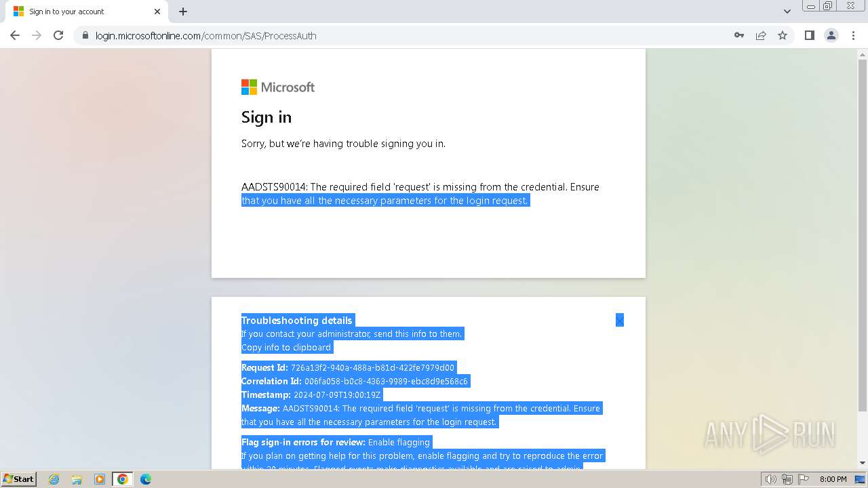Open the Windows Start menu
The image size is (868, 488).
pos(18,479)
